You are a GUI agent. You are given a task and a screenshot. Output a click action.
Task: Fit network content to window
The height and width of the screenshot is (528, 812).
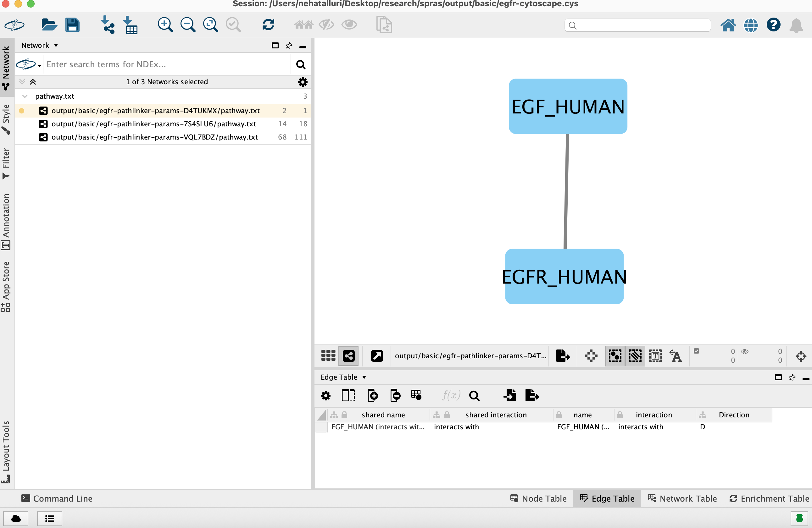210,25
